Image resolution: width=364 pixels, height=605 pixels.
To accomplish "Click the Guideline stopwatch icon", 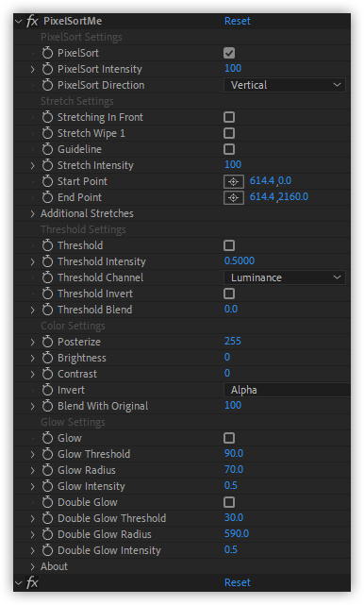I will tap(47, 149).
